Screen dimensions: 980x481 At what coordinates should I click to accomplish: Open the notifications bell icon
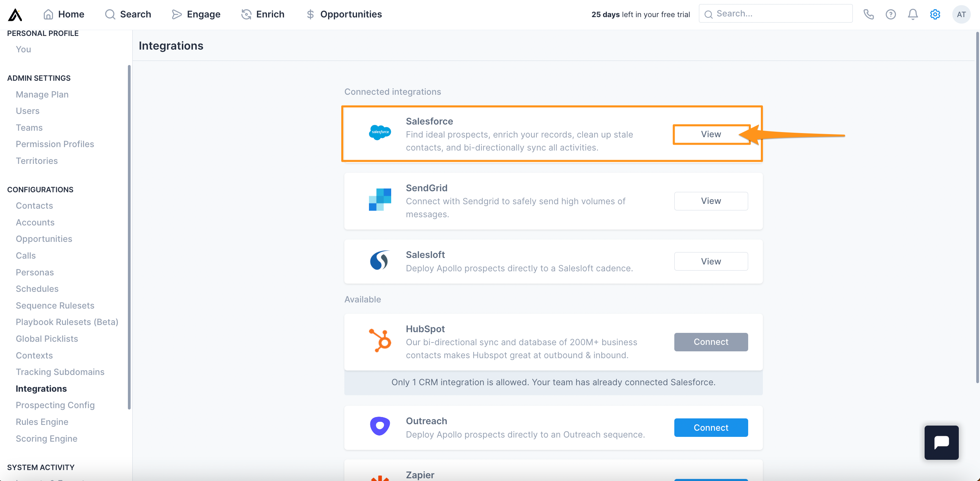pyautogui.click(x=913, y=14)
